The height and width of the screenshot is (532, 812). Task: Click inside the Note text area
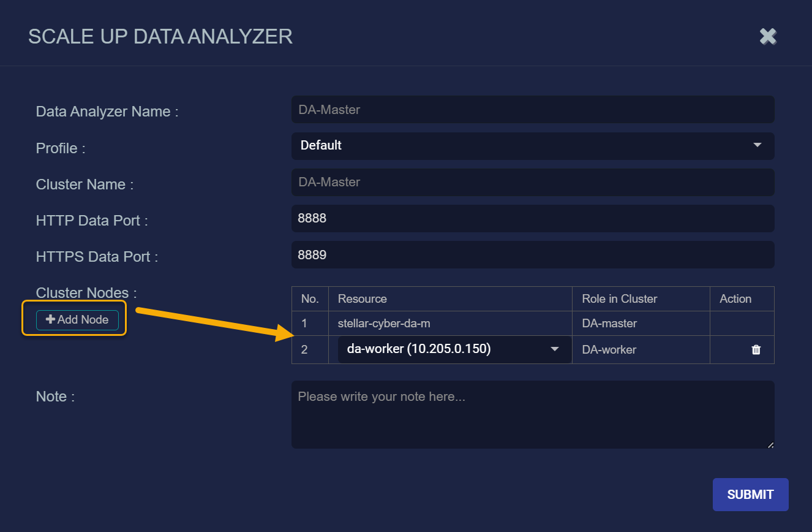pyautogui.click(x=532, y=414)
